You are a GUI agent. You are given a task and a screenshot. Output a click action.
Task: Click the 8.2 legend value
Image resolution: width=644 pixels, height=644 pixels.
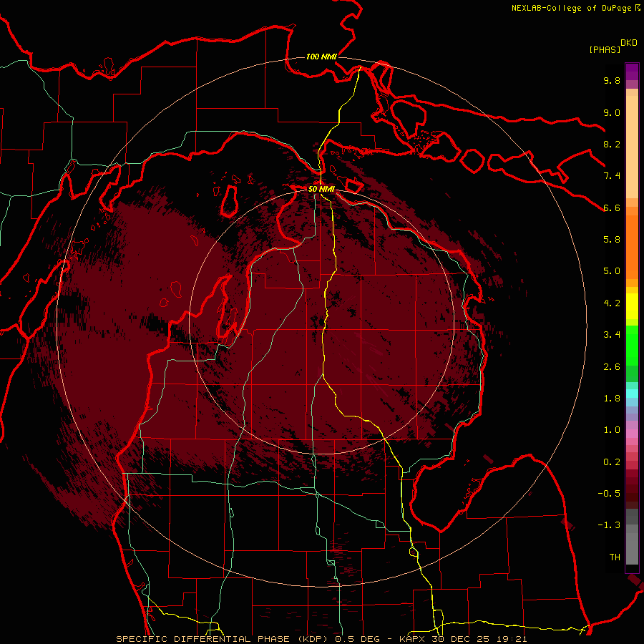[612, 144]
